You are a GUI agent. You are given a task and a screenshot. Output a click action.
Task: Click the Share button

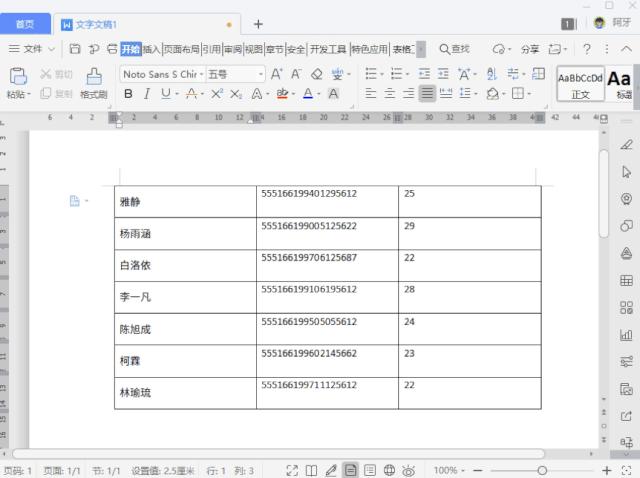[x=530, y=49]
